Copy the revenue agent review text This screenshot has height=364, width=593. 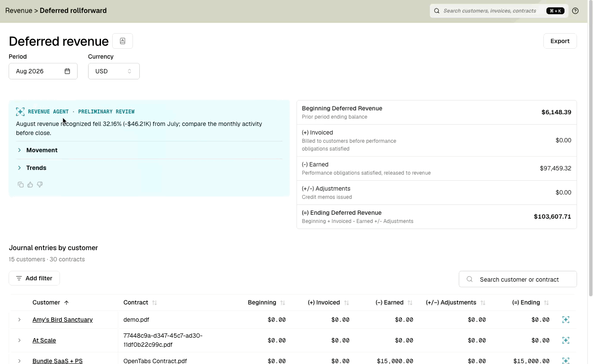[x=20, y=185]
